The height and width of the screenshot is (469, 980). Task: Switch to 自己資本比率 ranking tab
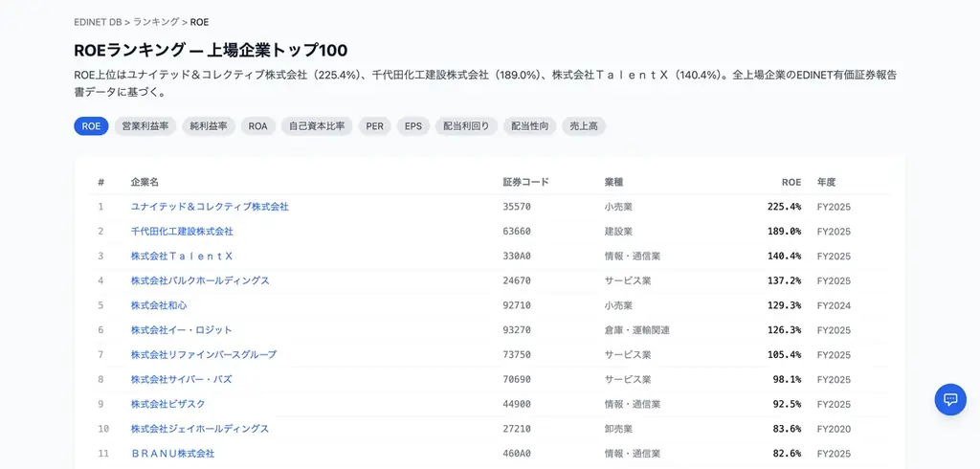click(x=317, y=125)
